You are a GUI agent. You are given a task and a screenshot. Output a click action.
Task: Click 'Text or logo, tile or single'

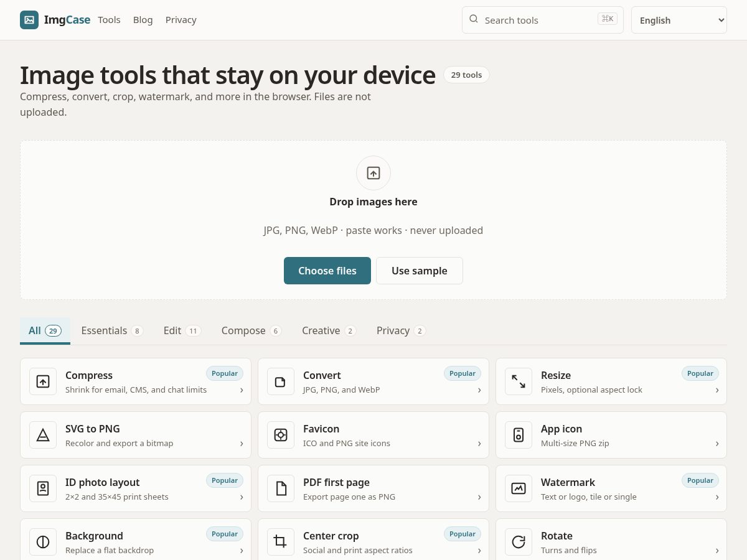pos(589,497)
